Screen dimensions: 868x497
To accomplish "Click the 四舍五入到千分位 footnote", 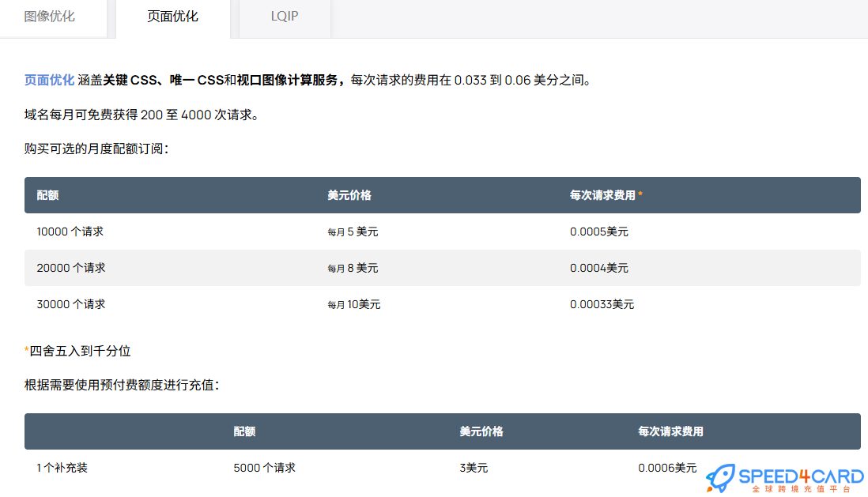I will (x=77, y=352).
